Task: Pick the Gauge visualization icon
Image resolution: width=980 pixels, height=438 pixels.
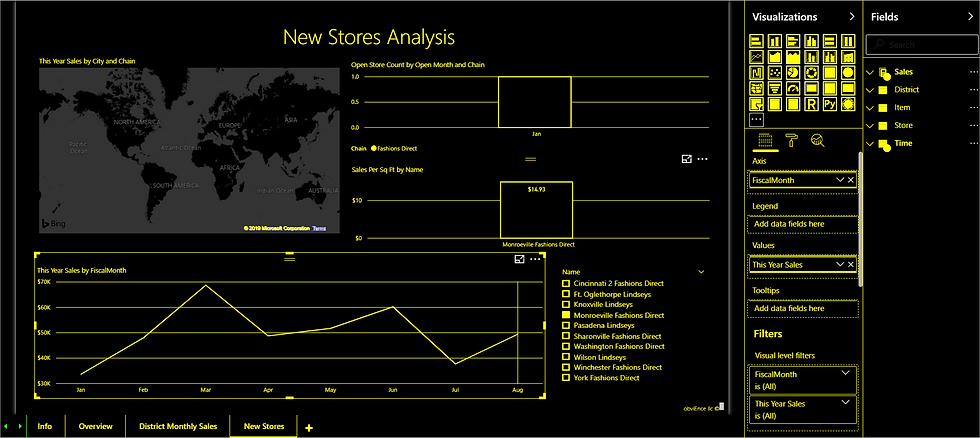Action: 793,88
